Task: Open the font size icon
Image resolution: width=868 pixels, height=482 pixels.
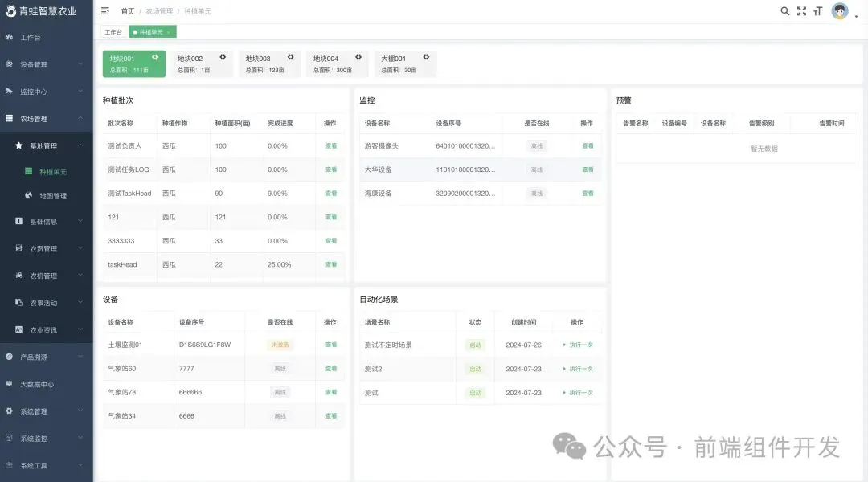Action: click(818, 11)
